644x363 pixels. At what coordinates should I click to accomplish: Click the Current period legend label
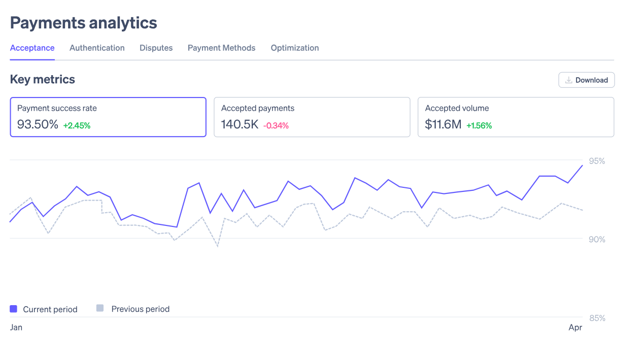[x=50, y=309]
